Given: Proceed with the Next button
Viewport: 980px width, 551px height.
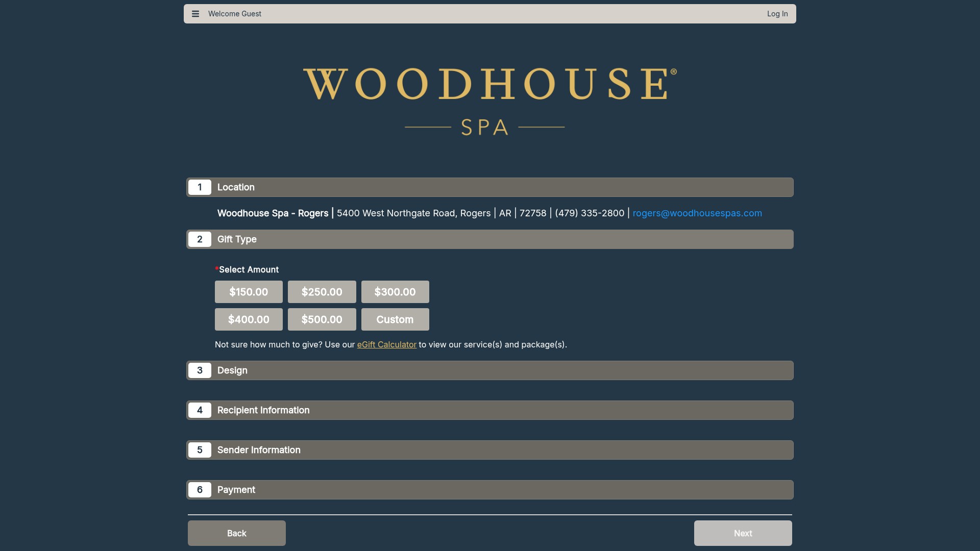Looking at the screenshot, I should 743,533.
